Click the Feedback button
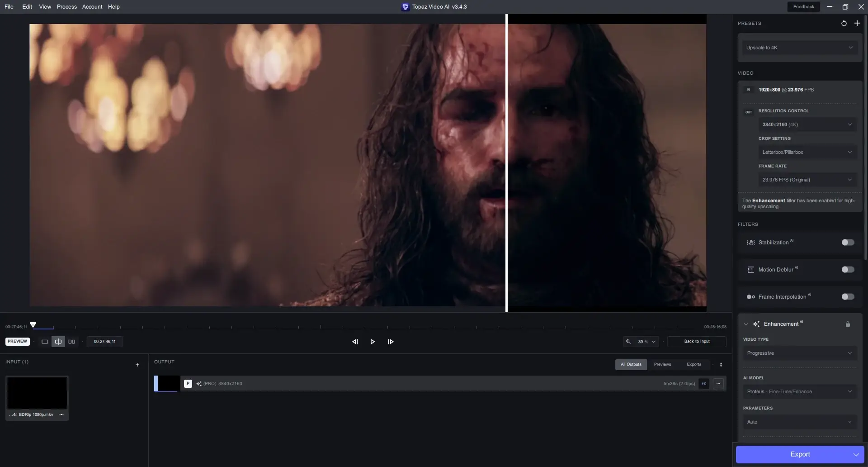 [803, 7]
